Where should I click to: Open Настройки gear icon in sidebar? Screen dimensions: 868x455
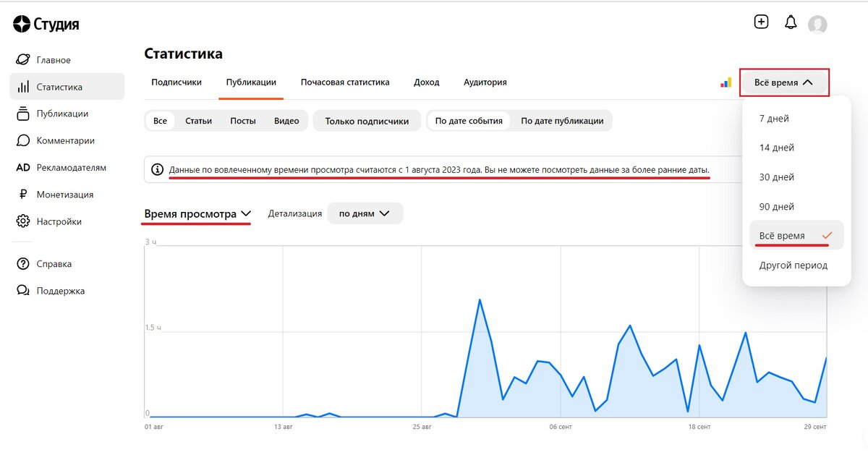pyautogui.click(x=23, y=221)
